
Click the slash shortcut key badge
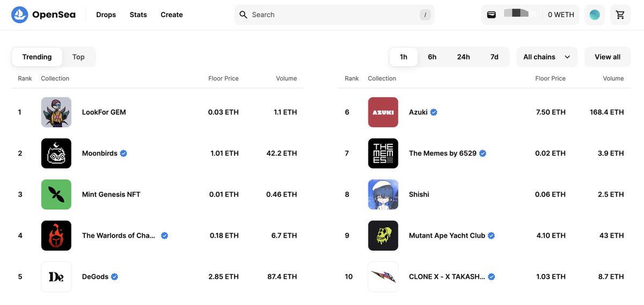[425, 15]
